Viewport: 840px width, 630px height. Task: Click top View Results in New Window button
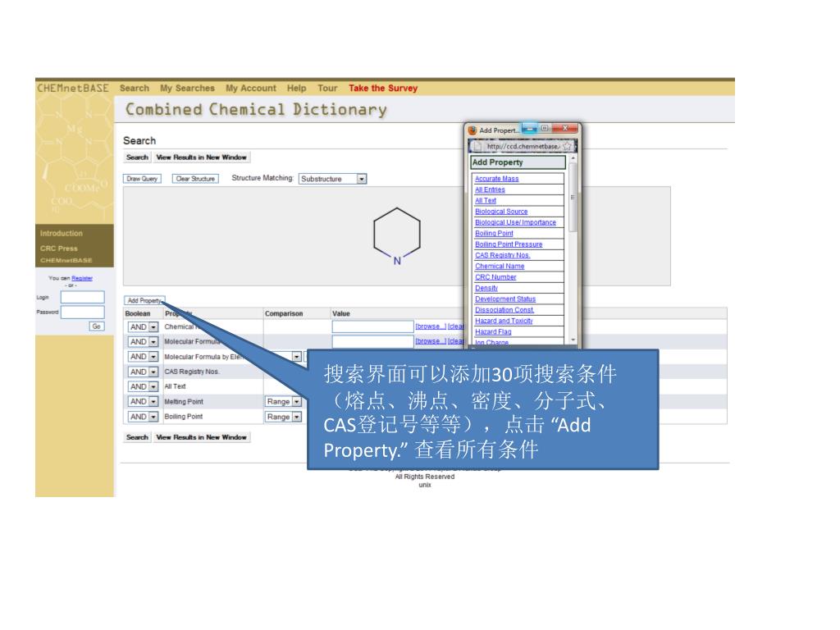coord(202,157)
